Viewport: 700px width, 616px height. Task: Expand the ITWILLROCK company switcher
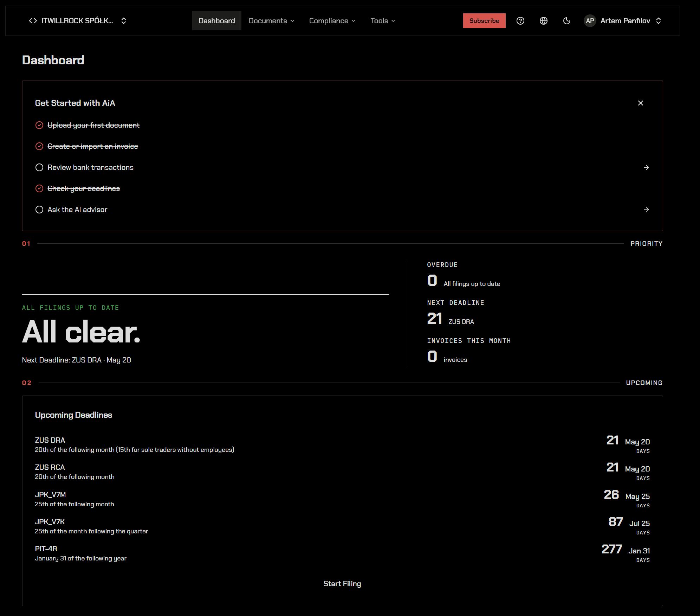(x=123, y=21)
